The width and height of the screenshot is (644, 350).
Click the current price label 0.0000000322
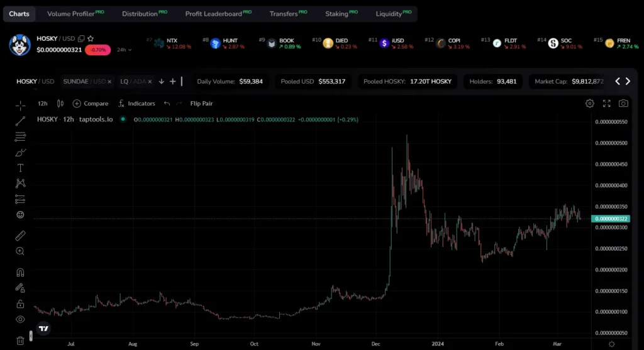[x=611, y=219]
